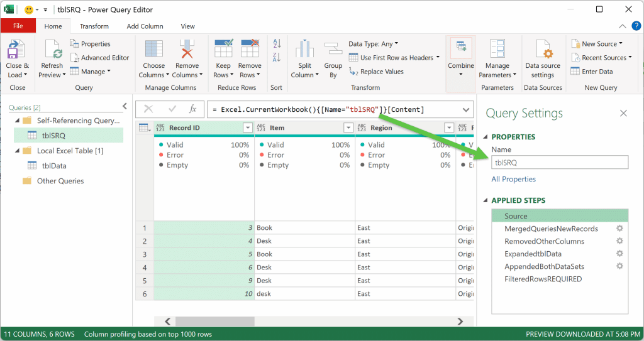Open the Advanced Editor

[x=100, y=58]
